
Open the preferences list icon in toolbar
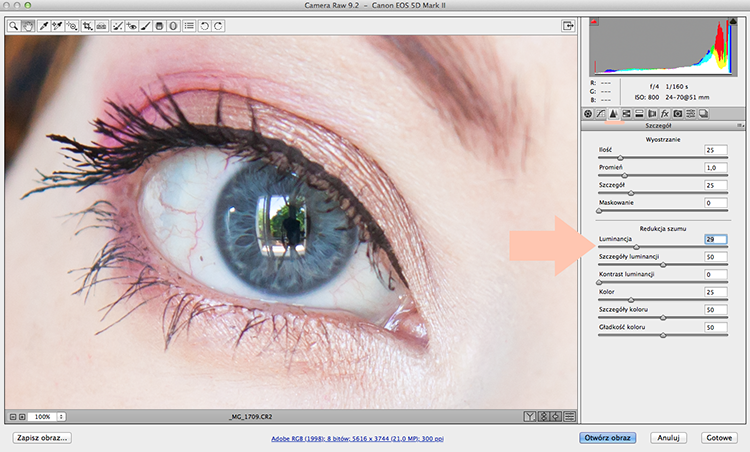[189, 26]
